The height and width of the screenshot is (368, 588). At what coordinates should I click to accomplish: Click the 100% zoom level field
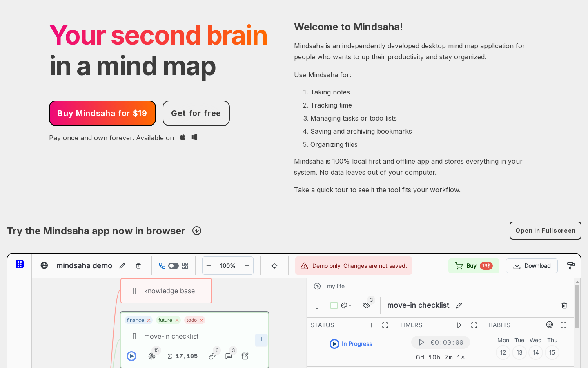(228, 266)
